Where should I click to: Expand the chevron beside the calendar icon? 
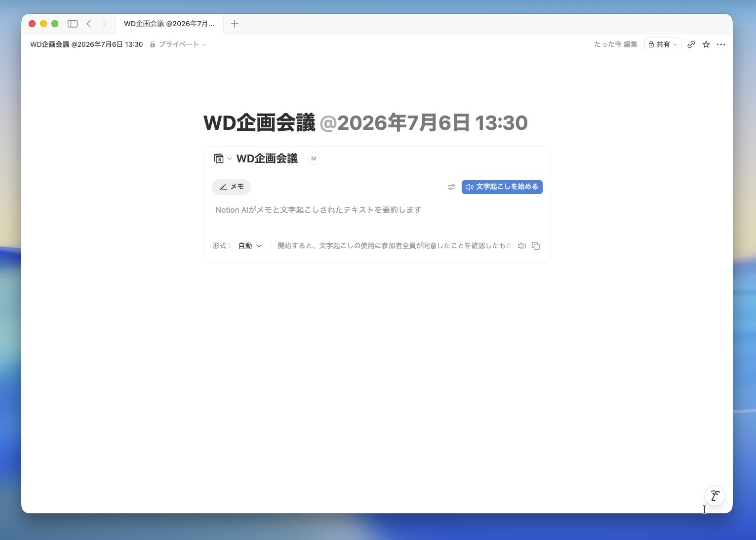(x=230, y=158)
